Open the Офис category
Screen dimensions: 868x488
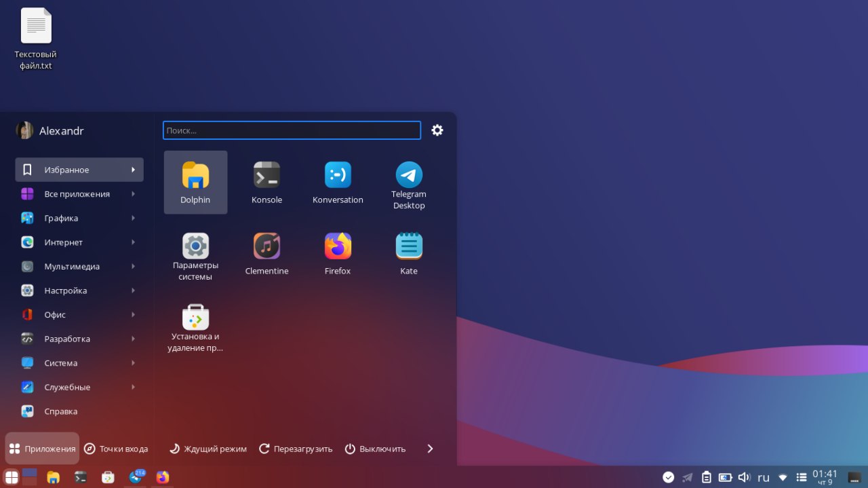coord(79,314)
